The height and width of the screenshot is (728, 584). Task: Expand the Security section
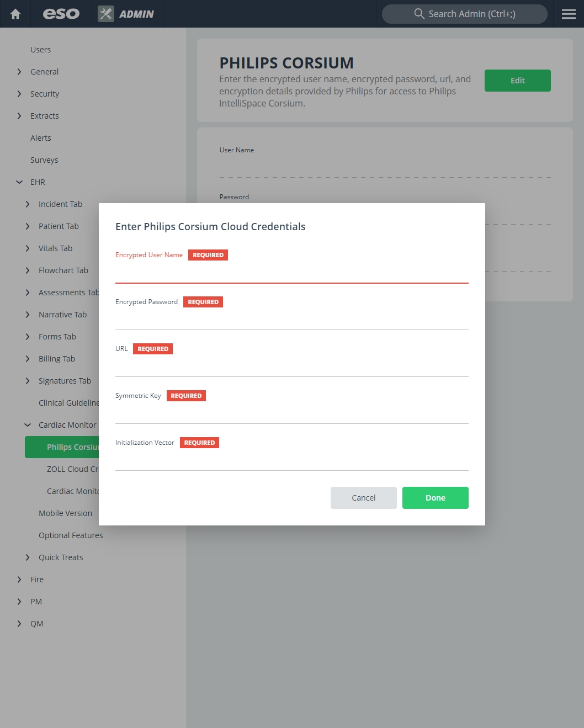coord(19,94)
